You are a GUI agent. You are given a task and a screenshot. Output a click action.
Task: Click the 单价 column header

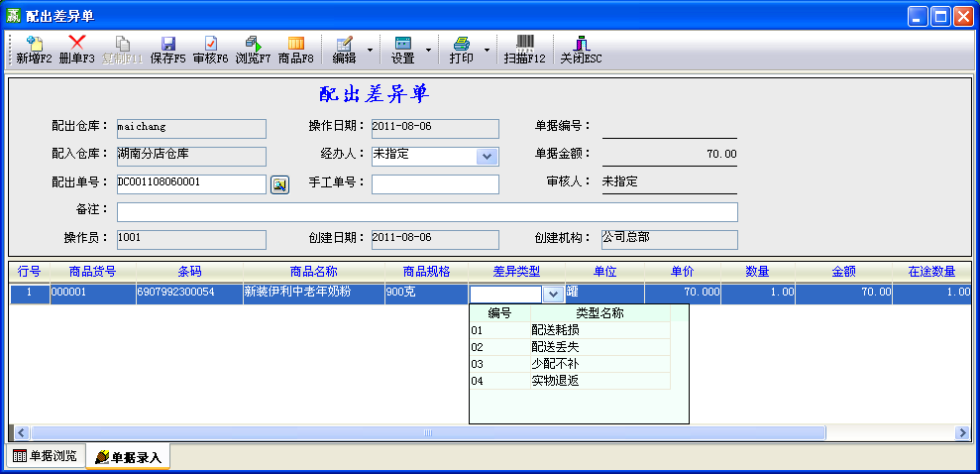(683, 272)
